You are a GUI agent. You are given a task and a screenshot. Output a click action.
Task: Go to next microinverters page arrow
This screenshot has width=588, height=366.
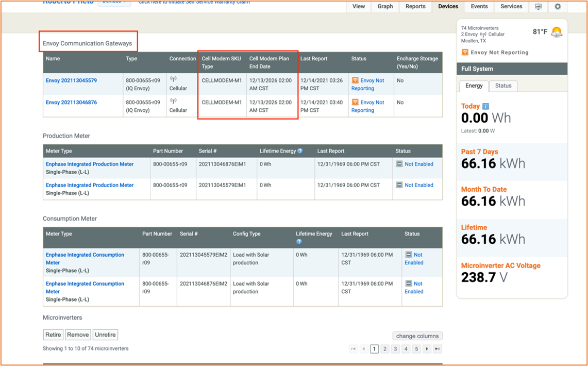click(x=427, y=349)
